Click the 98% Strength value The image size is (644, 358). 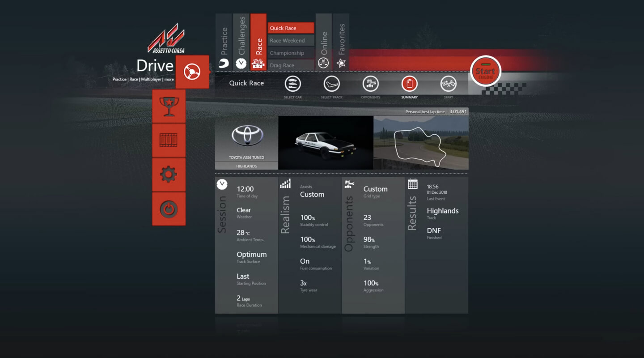[x=369, y=239]
